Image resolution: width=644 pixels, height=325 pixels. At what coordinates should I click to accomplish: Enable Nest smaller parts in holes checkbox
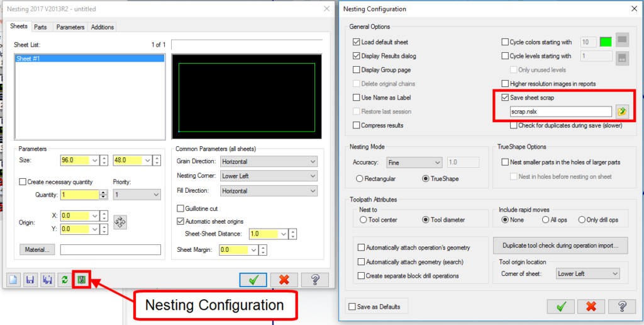(505, 162)
